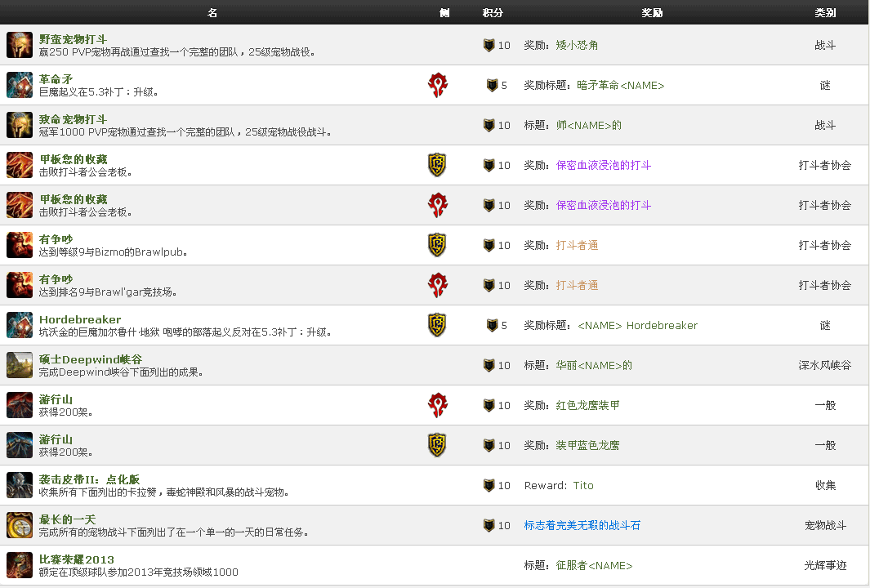870x588 pixels.
Task: Sort by the 名 column header
Action: [x=212, y=12]
